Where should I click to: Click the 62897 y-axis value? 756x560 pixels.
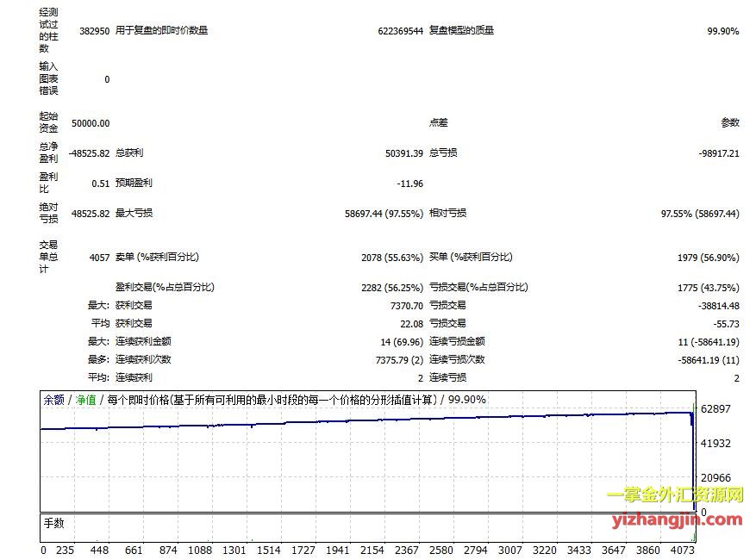(x=716, y=408)
